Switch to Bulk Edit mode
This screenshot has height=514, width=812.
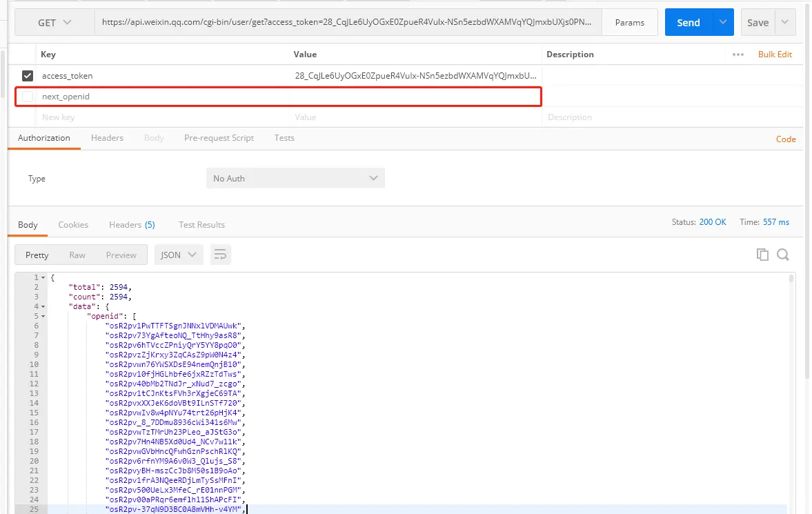click(x=775, y=55)
